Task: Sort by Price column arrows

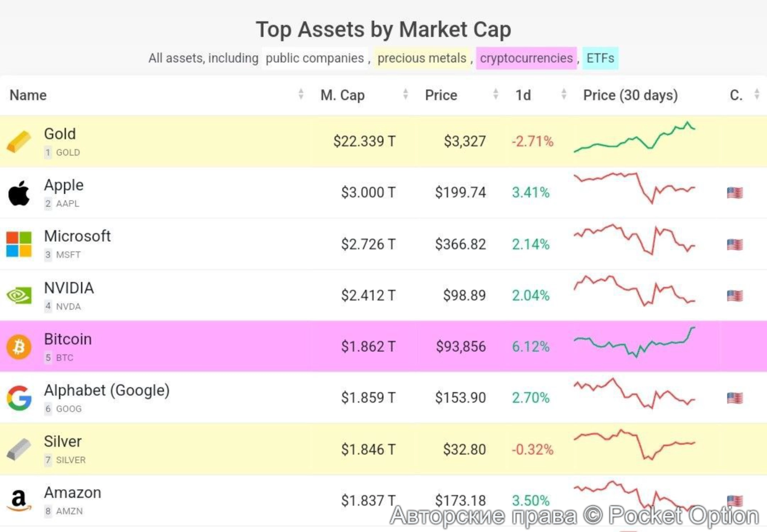Action: tap(495, 95)
